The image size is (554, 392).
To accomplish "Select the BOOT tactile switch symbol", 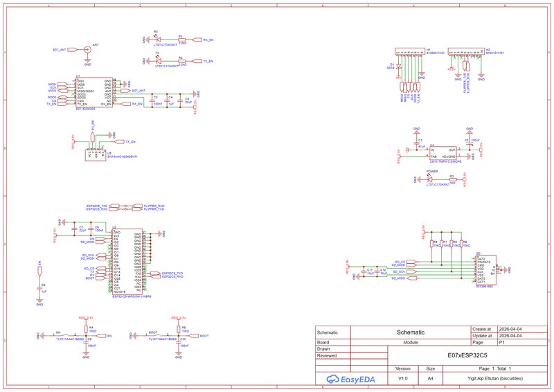I will (x=158, y=335).
